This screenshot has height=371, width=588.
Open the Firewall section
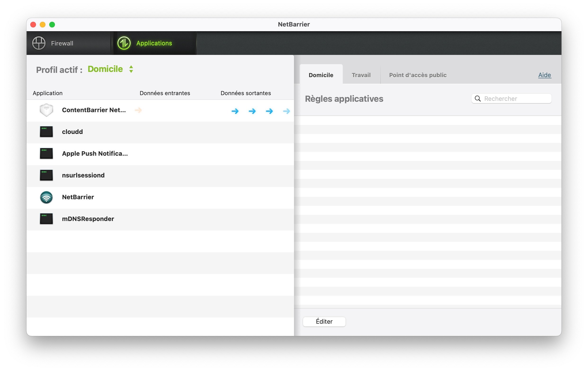62,43
